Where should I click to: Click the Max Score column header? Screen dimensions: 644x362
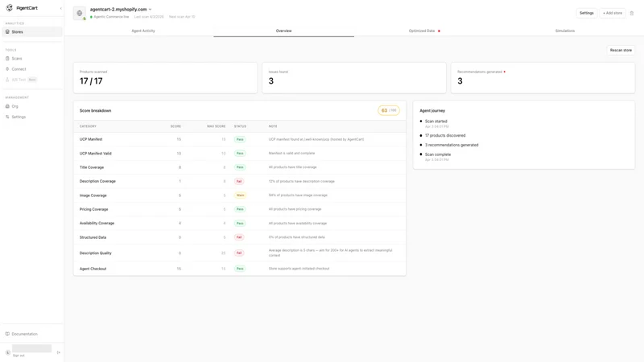pyautogui.click(x=216, y=126)
